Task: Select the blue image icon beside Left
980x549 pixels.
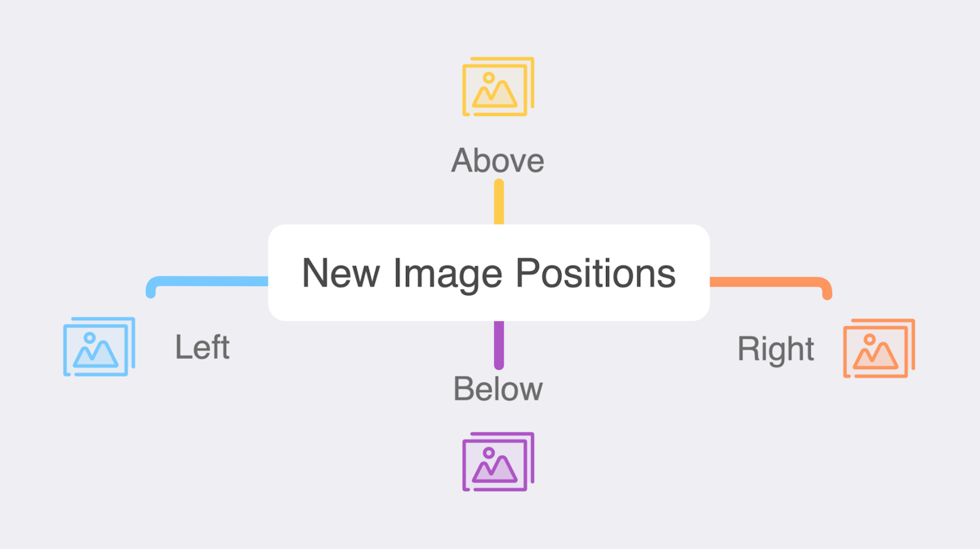Action: (98, 346)
